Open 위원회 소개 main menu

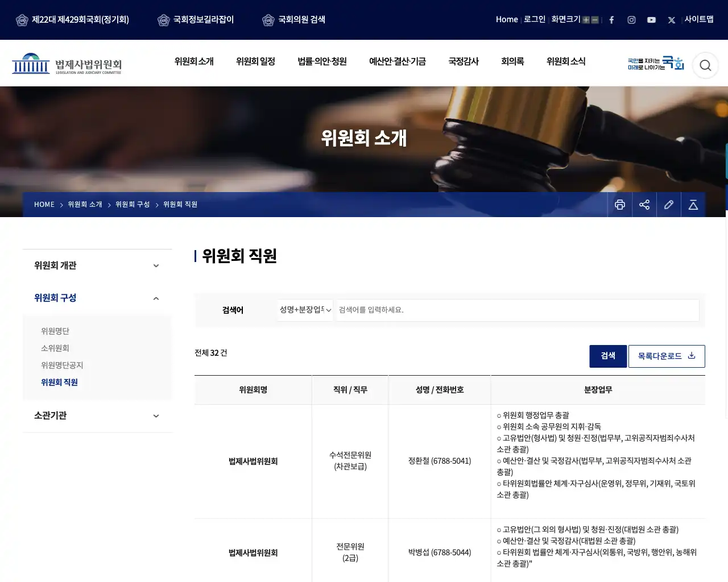tap(194, 61)
